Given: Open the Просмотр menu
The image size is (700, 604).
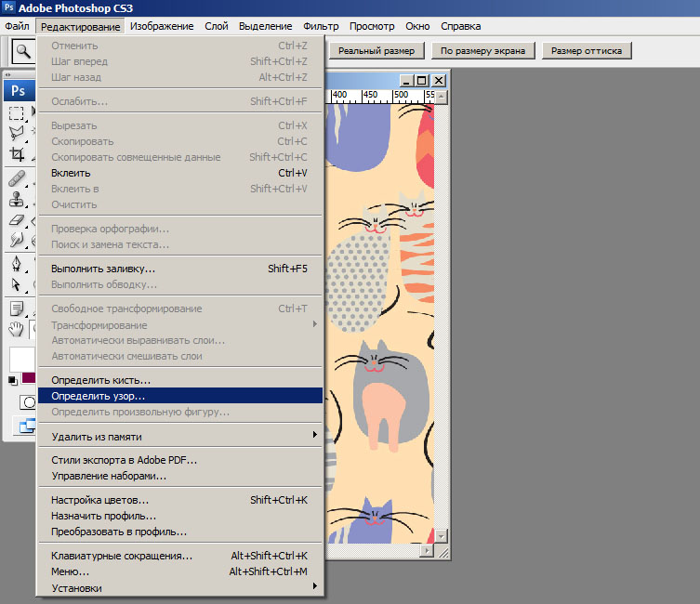Looking at the screenshot, I should tap(372, 26).
